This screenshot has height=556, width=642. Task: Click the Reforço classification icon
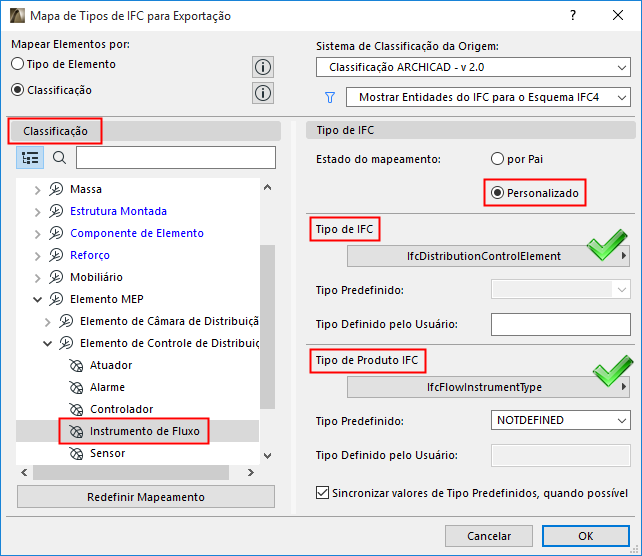click(56, 255)
